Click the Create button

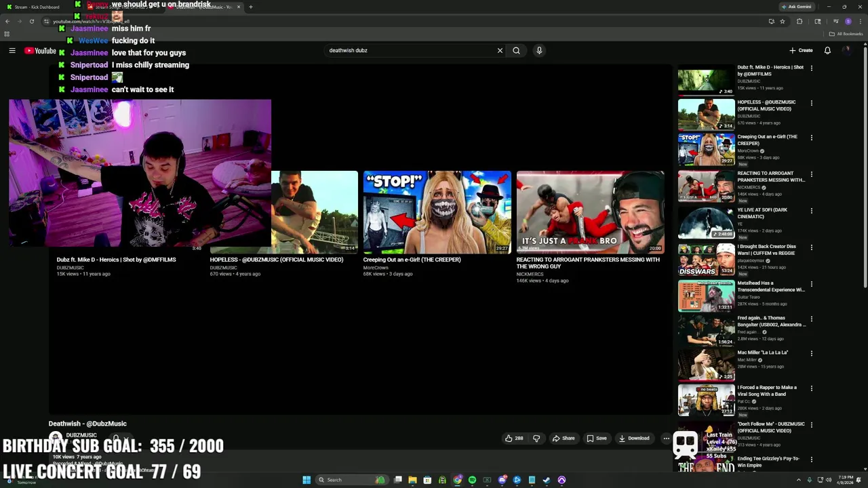click(x=801, y=50)
